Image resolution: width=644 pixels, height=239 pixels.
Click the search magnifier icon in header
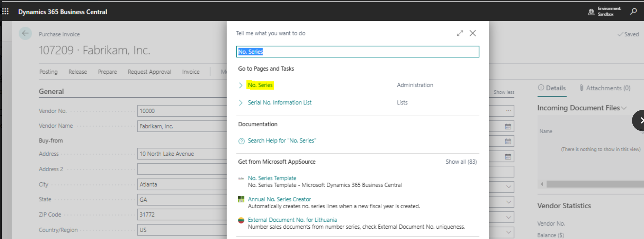633,11
